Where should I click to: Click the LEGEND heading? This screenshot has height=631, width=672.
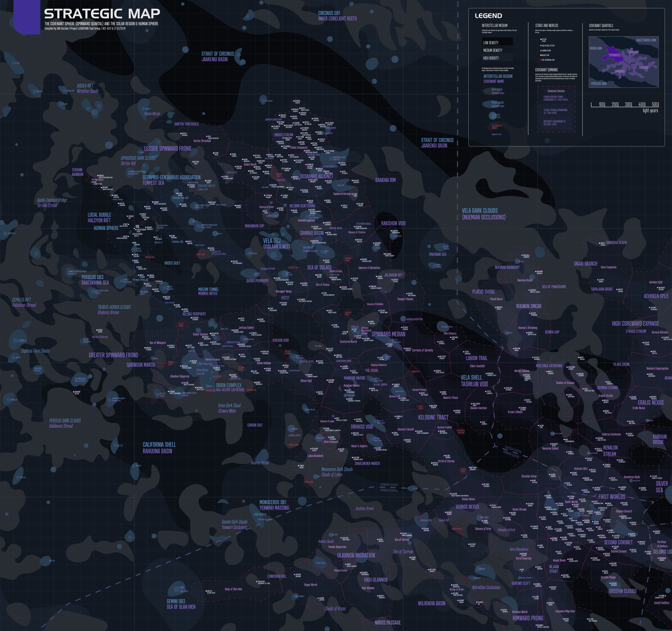(488, 16)
